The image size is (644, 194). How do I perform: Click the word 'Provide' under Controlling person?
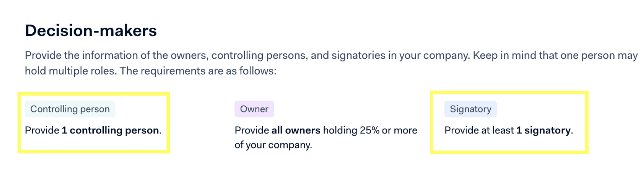pos(42,130)
